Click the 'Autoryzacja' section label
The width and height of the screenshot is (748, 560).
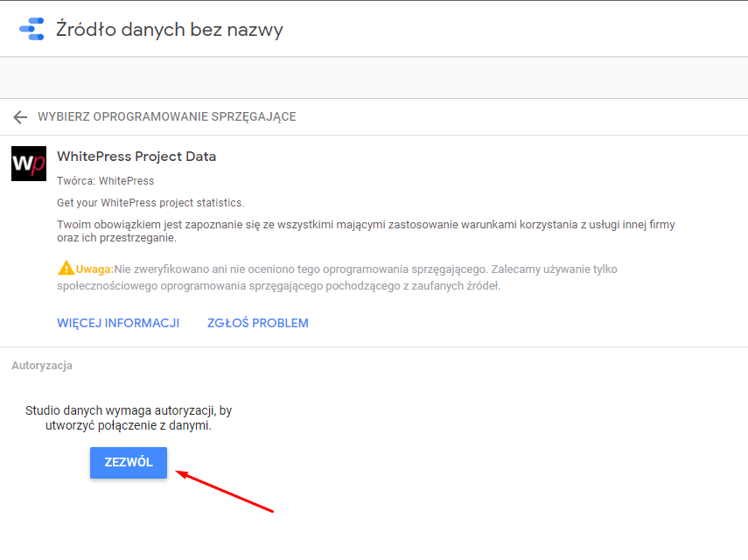pyautogui.click(x=42, y=366)
